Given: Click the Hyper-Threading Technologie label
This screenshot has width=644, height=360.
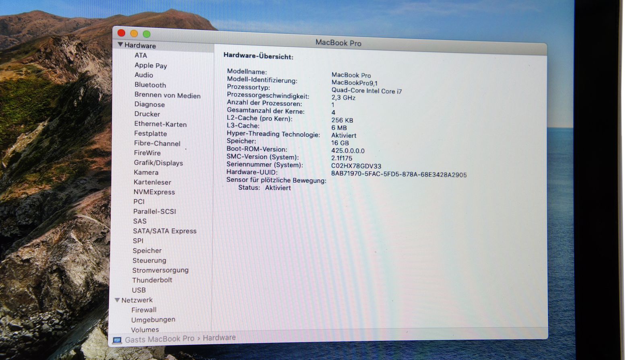Looking at the screenshot, I should click(273, 134).
